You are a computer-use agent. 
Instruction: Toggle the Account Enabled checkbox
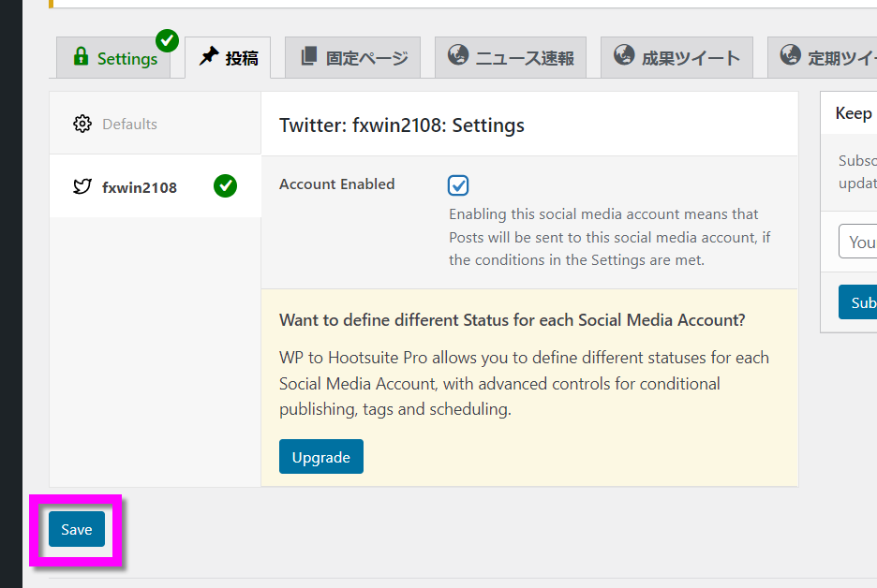[x=458, y=185]
